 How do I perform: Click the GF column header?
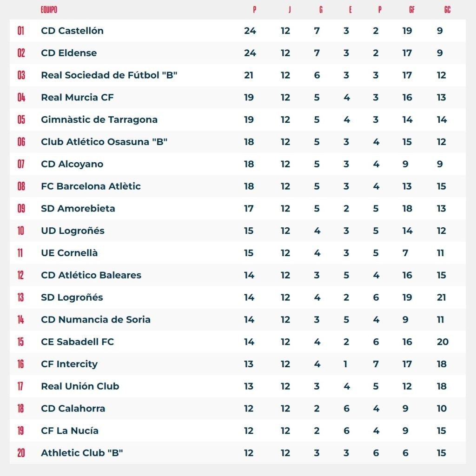click(x=412, y=10)
